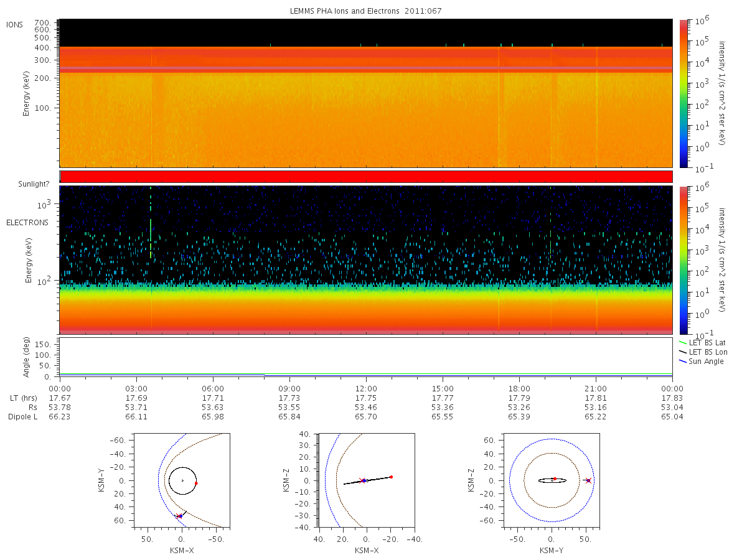The image size is (747, 560).
Task: Click the IONS panel label
Action: (x=15, y=25)
